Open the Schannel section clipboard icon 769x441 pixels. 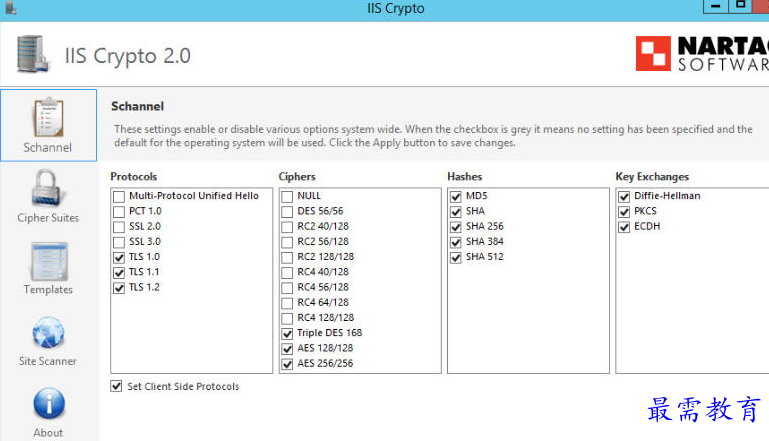click(x=48, y=117)
